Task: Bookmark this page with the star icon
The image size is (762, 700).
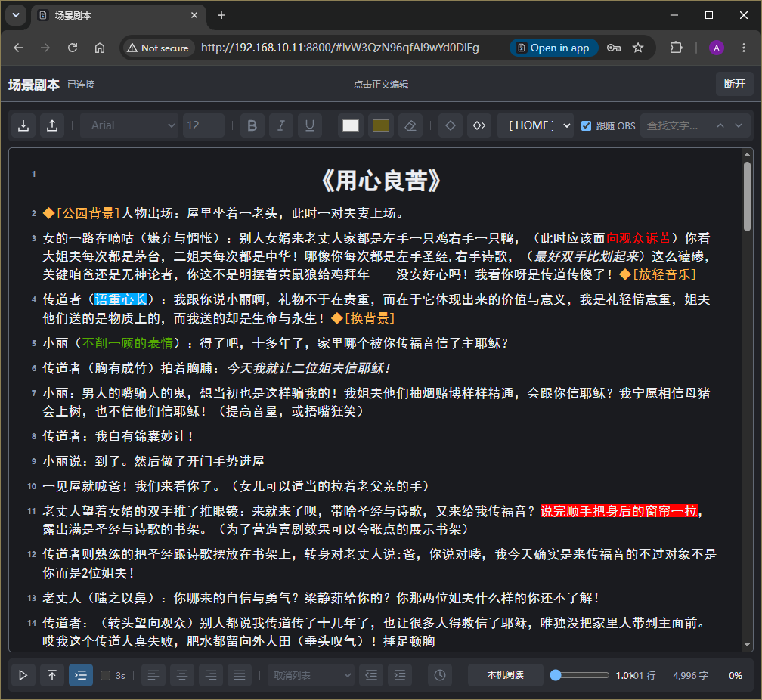Action: [637, 48]
